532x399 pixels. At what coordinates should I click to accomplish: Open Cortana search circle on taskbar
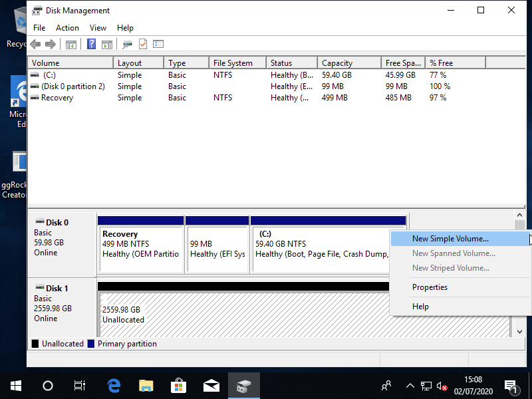(48, 386)
